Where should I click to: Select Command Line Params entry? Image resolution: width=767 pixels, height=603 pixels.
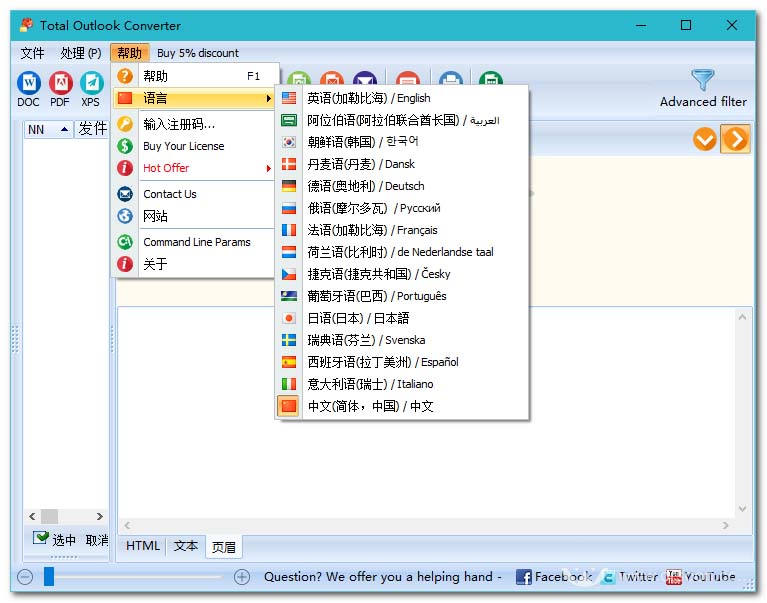click(x=195, y=242)
